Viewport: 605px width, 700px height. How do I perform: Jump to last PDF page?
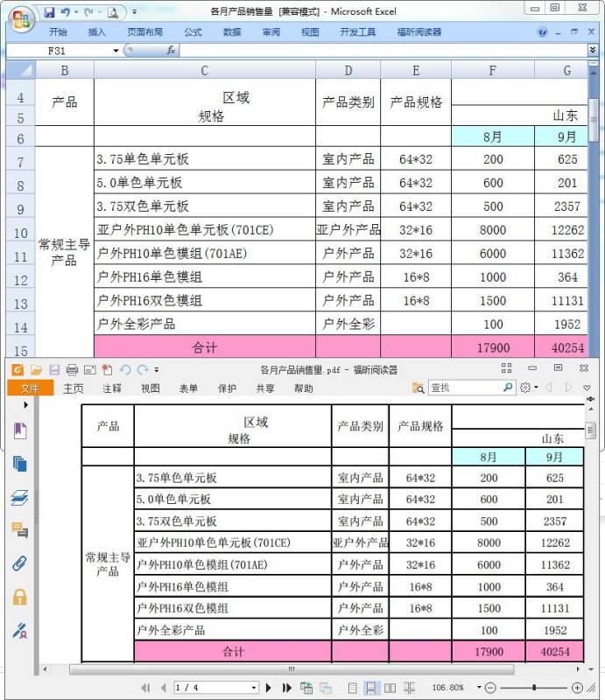point(287,688)
